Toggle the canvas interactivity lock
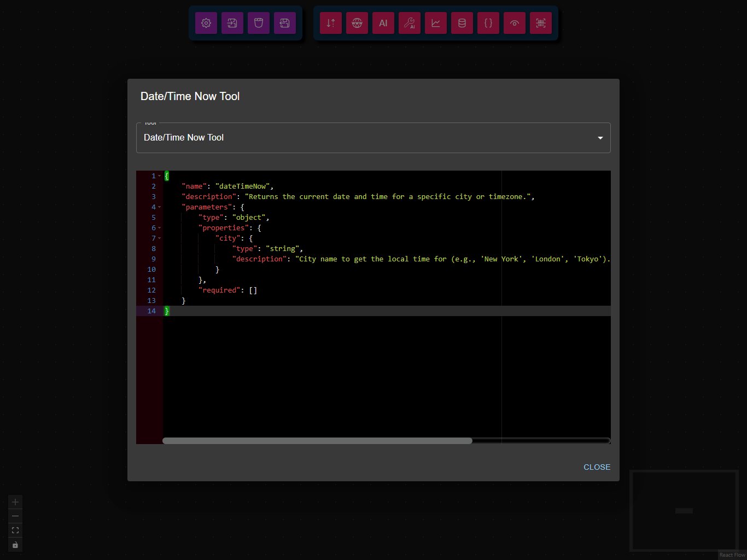 pos(15,545)
